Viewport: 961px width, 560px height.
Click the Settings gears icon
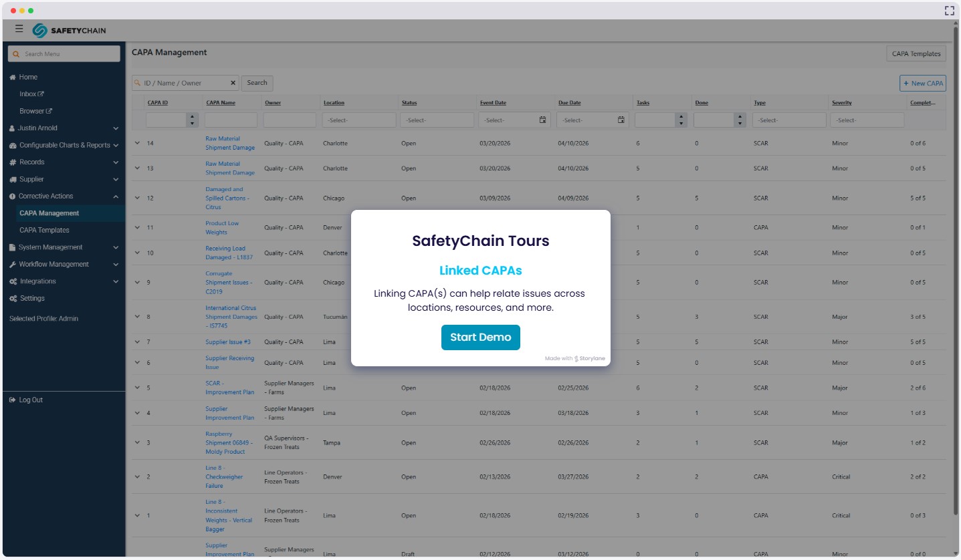[x=13, y=299]
